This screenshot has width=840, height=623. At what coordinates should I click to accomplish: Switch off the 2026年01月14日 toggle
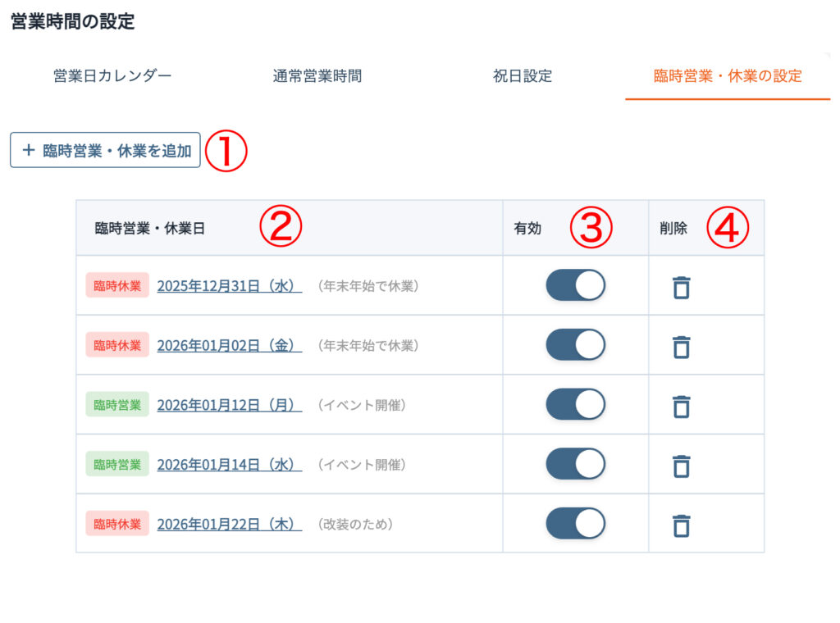point(576,464)
